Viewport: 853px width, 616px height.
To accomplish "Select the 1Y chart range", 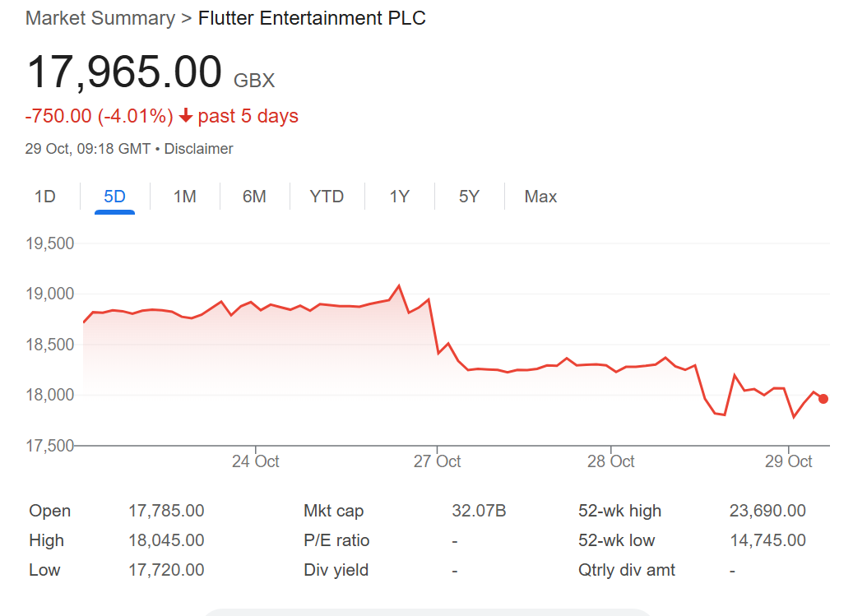I will click(x=398, y=196).
